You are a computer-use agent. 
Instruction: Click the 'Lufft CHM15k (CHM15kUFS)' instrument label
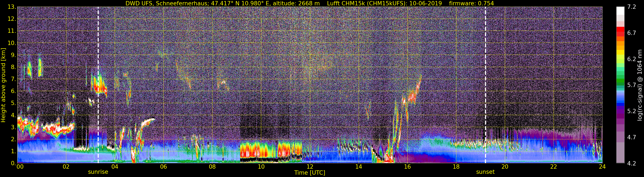(367, 3)
